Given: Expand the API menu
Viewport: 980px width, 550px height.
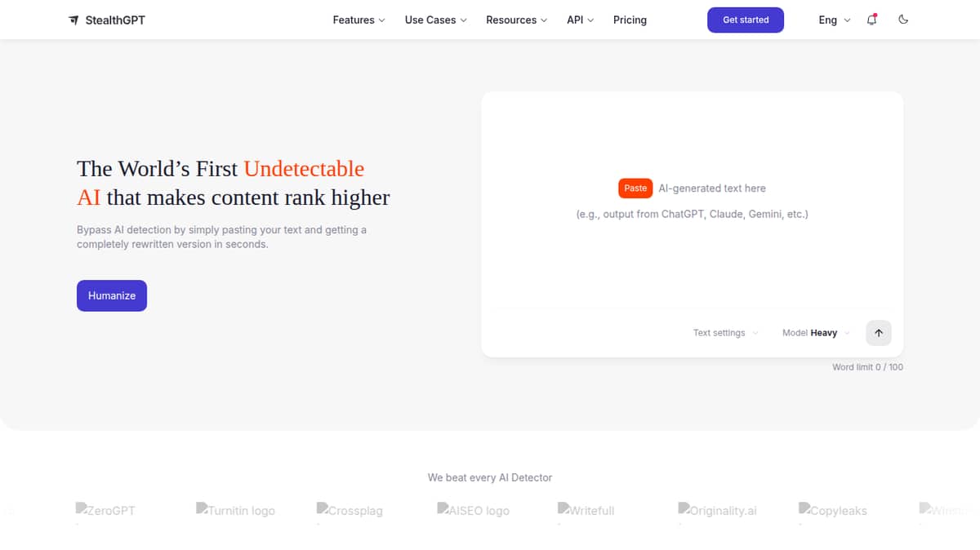Looking at the screenshot, I should 580,20.
